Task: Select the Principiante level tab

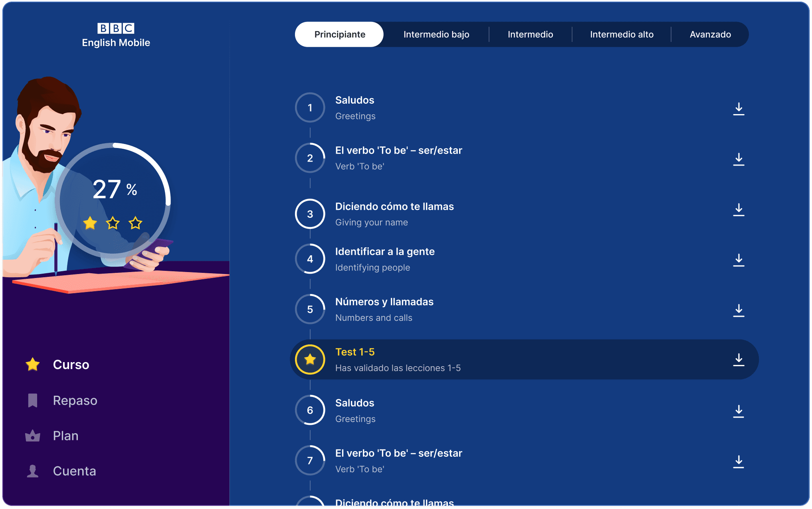Action: click(x=340, y=34)
